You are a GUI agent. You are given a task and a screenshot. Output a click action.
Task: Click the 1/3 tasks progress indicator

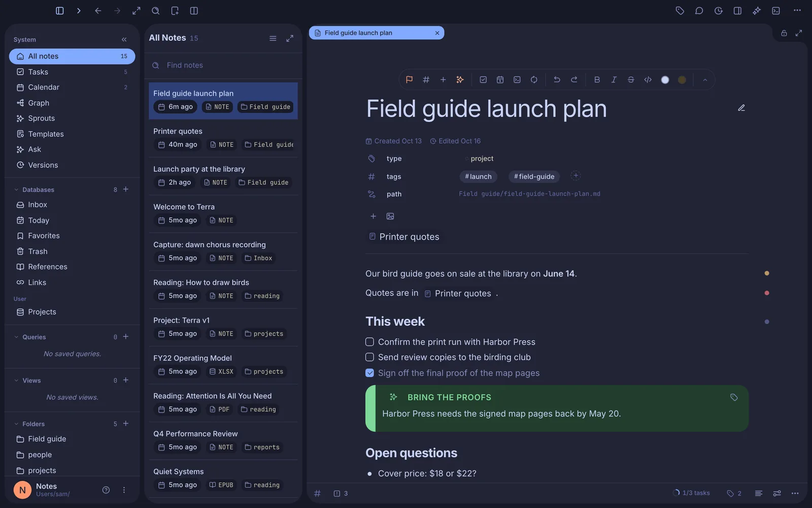coord(691,493)
